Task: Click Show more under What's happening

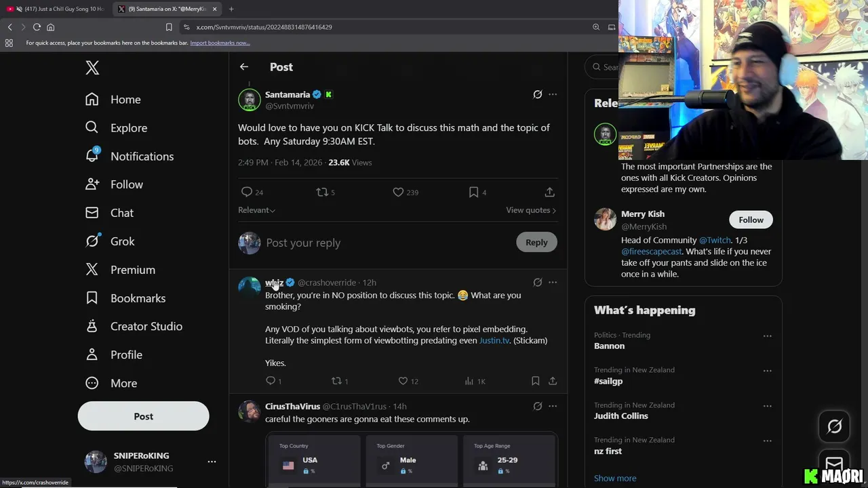Action: tap(615, 478)
